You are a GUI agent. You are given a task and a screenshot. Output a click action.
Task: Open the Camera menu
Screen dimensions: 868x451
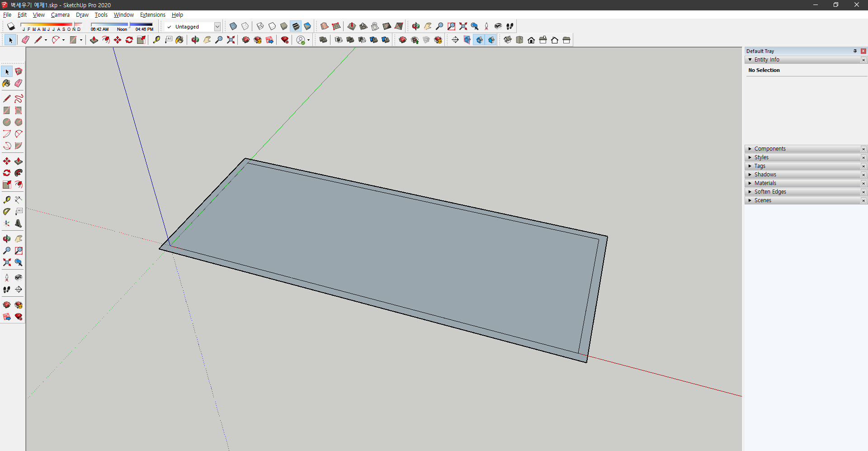(60, 15)
